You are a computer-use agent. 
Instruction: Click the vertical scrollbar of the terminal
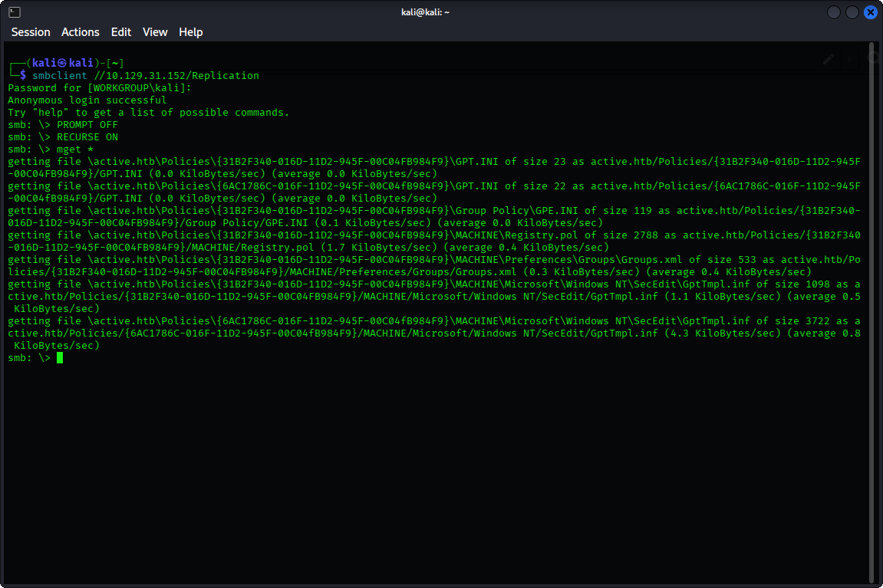coord(871,312)
